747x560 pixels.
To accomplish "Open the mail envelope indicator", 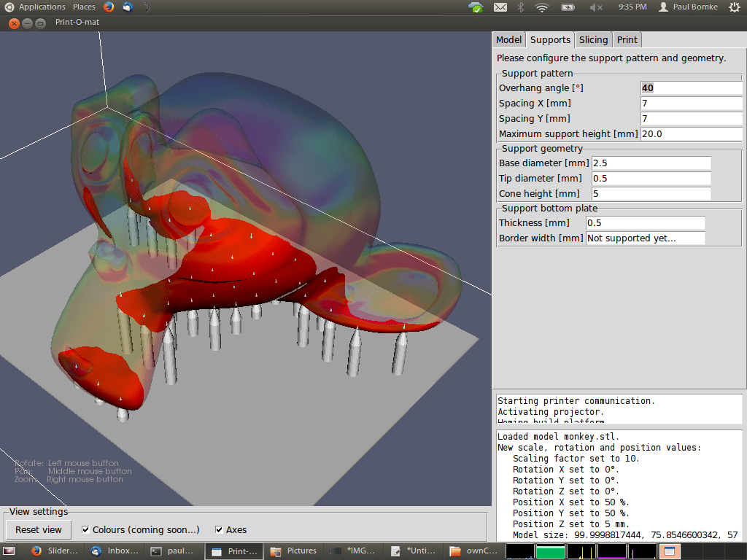I will click(x=500, y=7).
